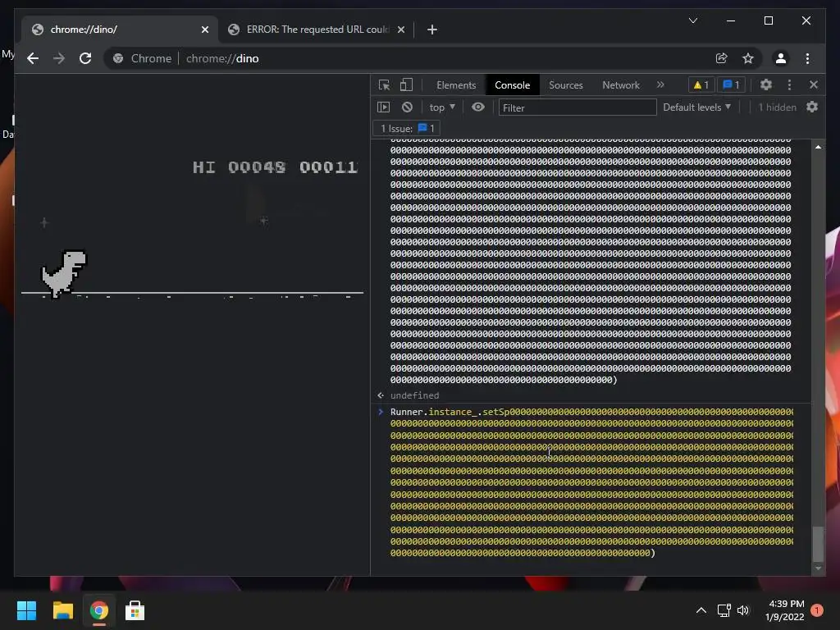The height and width of the screenshot is (630, 840).
Task: Open the tab search chevron
Action: click(692, 21)
